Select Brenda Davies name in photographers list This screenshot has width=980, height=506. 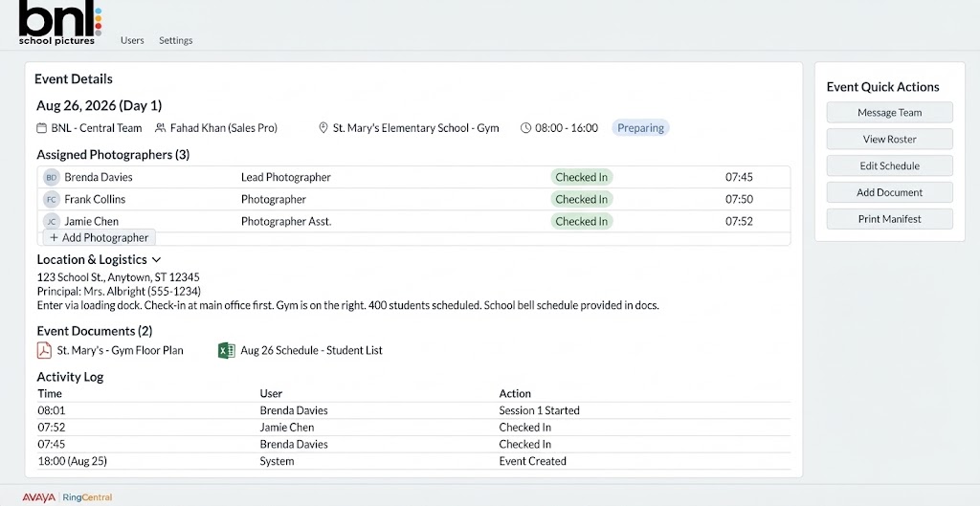99,177
